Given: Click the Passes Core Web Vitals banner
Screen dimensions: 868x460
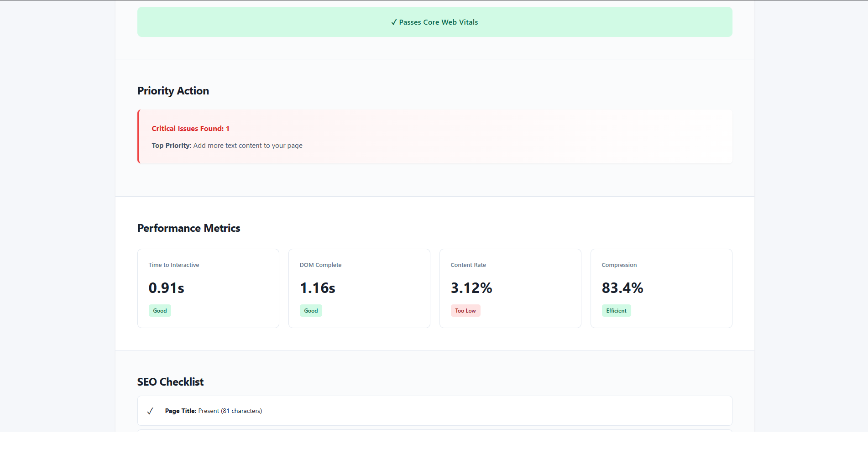Looking at the screenshot, I should pyautogui.click(x=434, y=22).
